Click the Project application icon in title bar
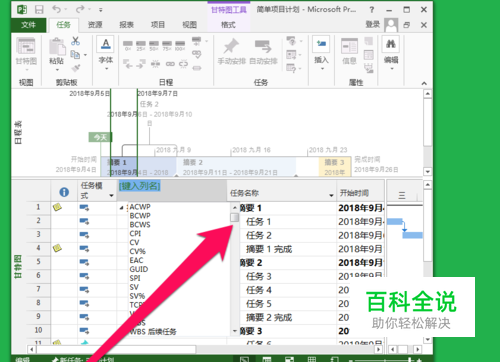Viewport: 500px width, 362px height. (x=22, y=9)
